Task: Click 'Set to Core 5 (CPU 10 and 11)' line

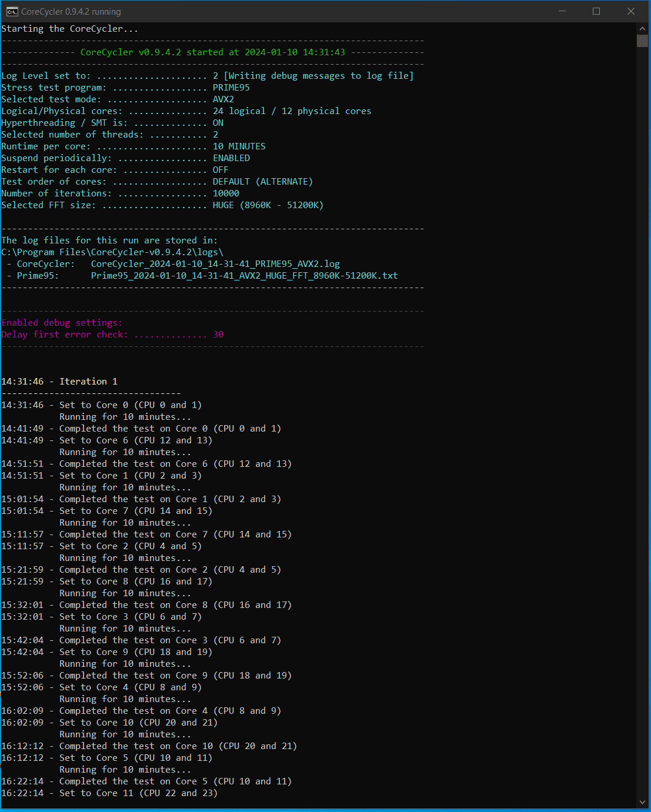Action: click(x=106, y=758)
